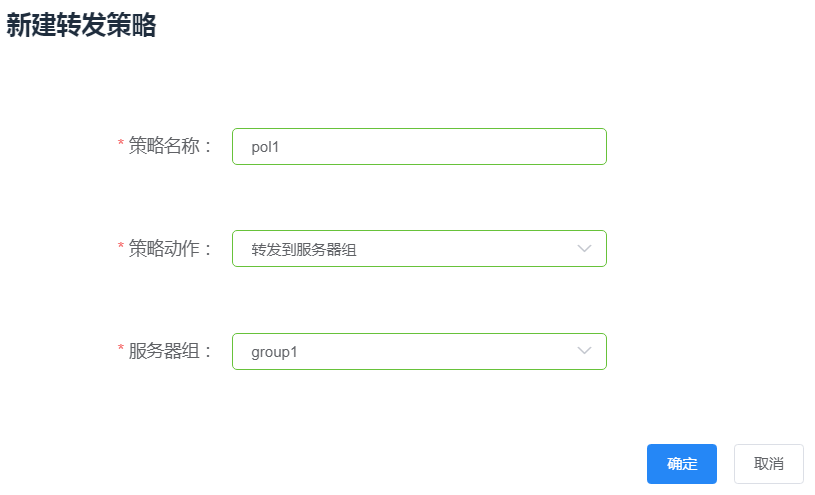Open the 策略动作 dropdown
The width and height of the screenshot is (815, 495).
pos(419,249)
